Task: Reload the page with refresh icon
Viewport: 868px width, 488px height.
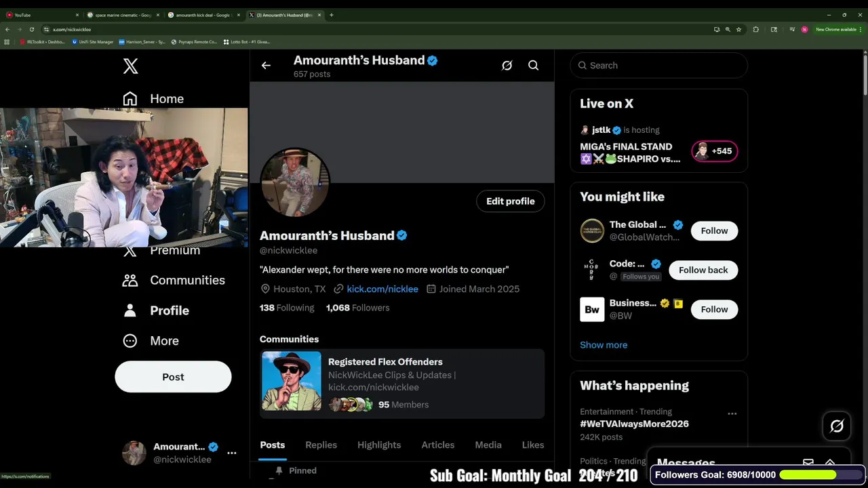Action: pos(31,29)
